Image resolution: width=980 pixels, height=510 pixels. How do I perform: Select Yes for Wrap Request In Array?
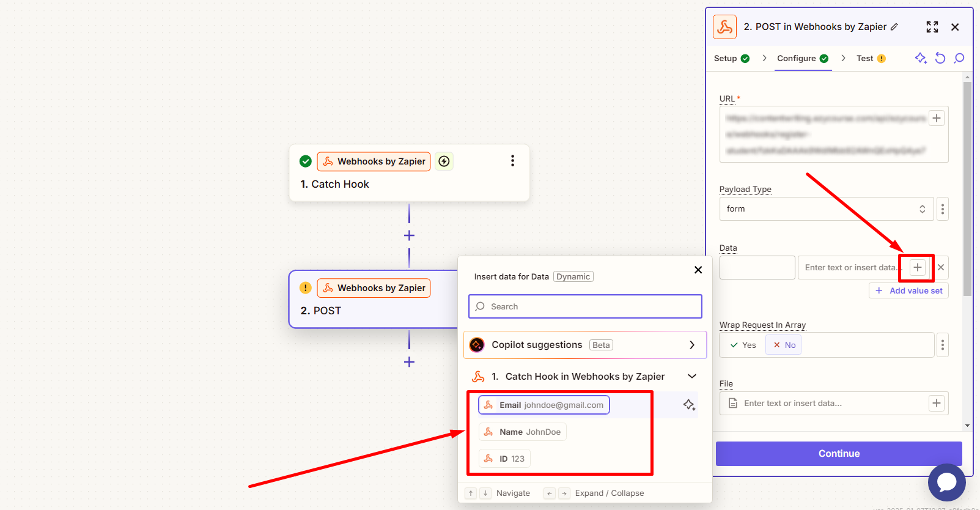(x=743, y=345)
